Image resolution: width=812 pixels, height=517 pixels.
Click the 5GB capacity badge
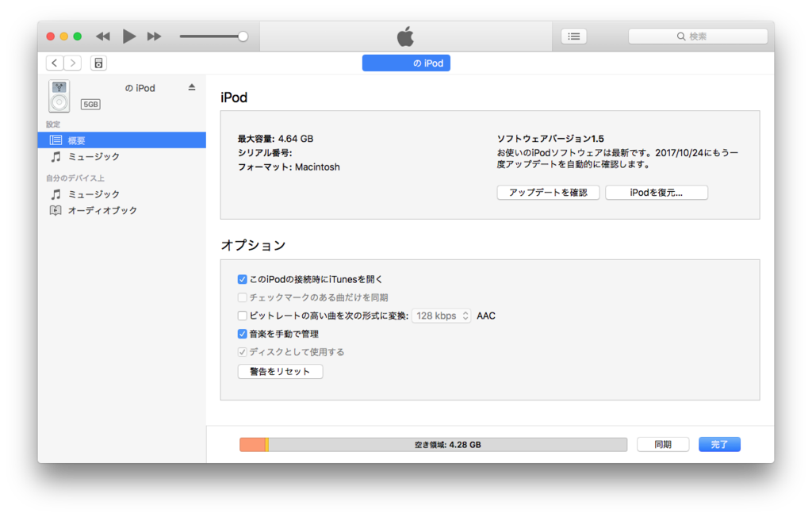click(90, 105)
